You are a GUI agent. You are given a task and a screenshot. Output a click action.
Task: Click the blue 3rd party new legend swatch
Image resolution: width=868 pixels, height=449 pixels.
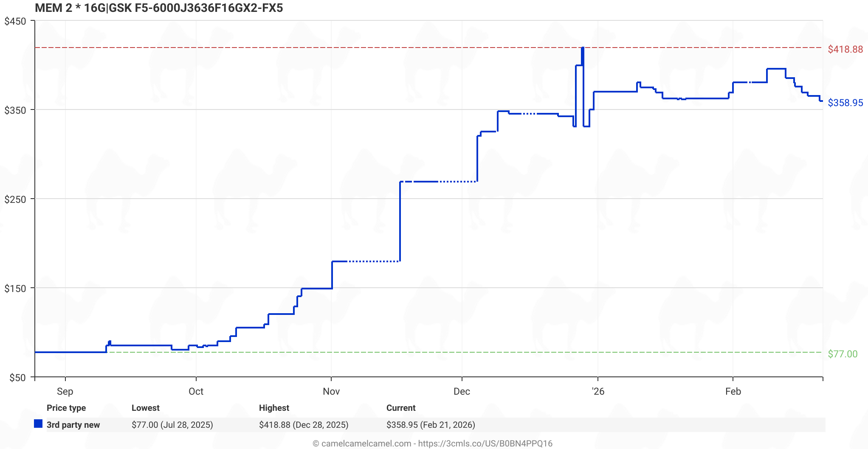38,424
